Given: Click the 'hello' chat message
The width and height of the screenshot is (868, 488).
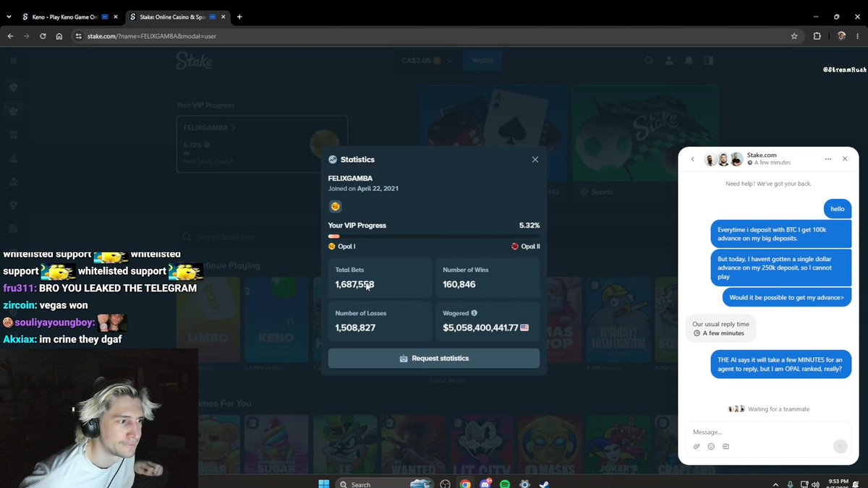Looking at the screenshot, I should (x=838, y=209).
